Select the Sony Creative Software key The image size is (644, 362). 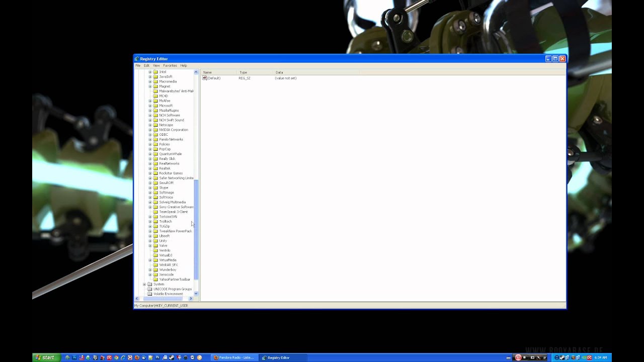click(x=176, y=207)
